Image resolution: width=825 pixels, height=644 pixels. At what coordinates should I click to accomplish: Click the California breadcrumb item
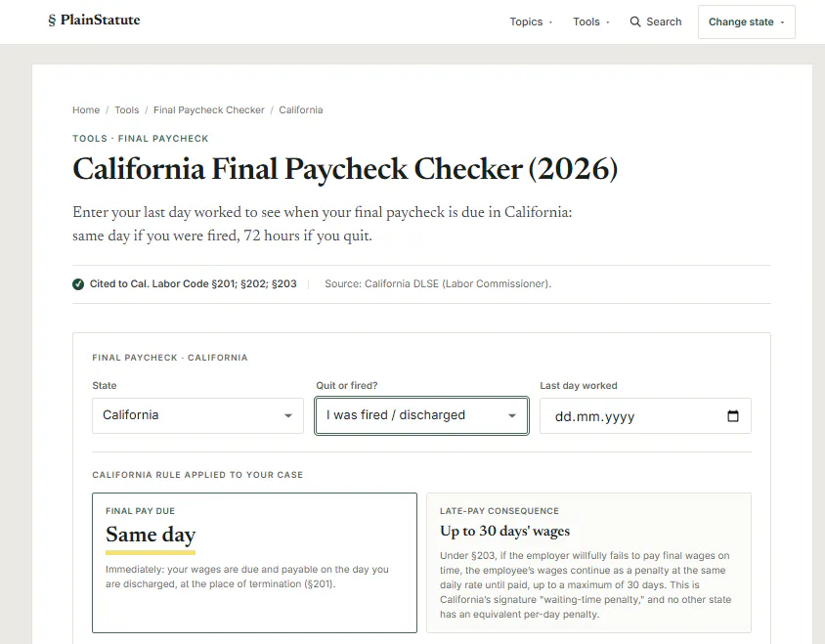pos(301,110)
